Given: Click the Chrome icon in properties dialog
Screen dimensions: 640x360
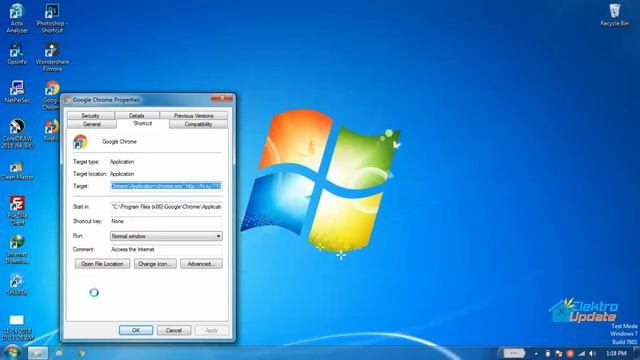Looking at the screenshot, I should pos(80,142).
